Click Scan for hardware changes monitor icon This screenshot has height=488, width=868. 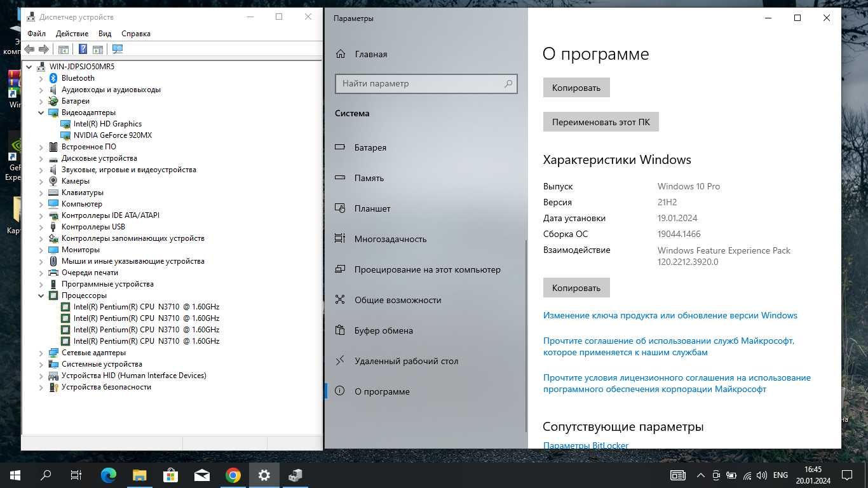(x=118, y=49)
